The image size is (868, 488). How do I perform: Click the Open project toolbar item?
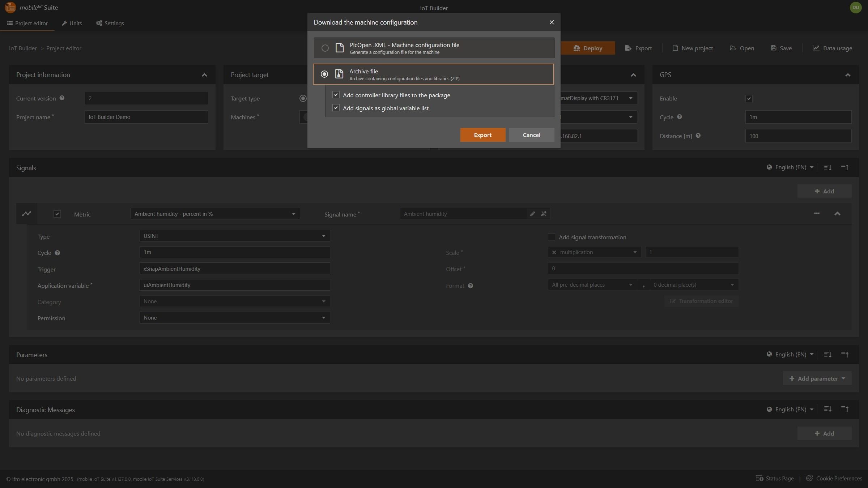pos(742,48)
